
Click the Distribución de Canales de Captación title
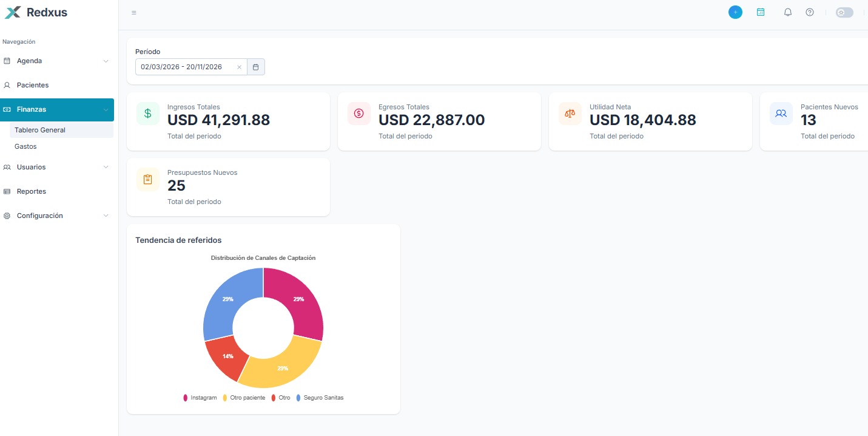coord(263,258)
